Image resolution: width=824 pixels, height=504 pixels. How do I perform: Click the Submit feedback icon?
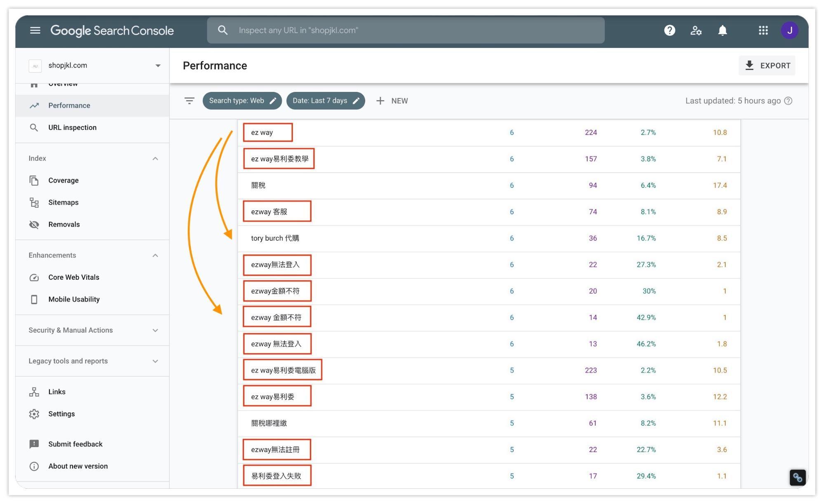34,444
